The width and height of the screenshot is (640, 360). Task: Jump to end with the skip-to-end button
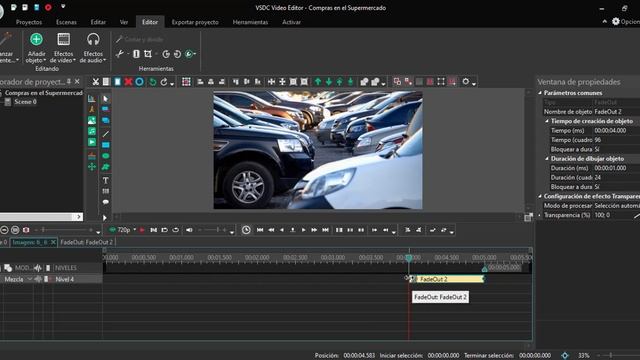pos(325,230)
